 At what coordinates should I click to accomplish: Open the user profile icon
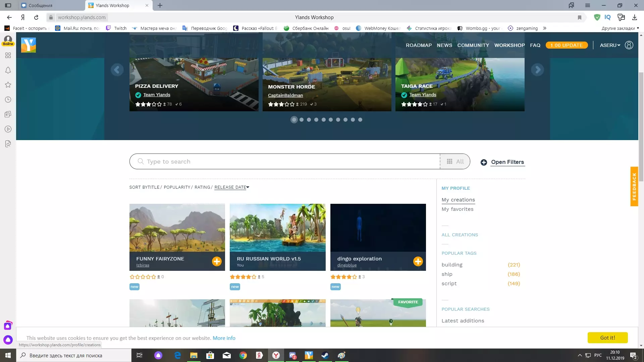629,45
